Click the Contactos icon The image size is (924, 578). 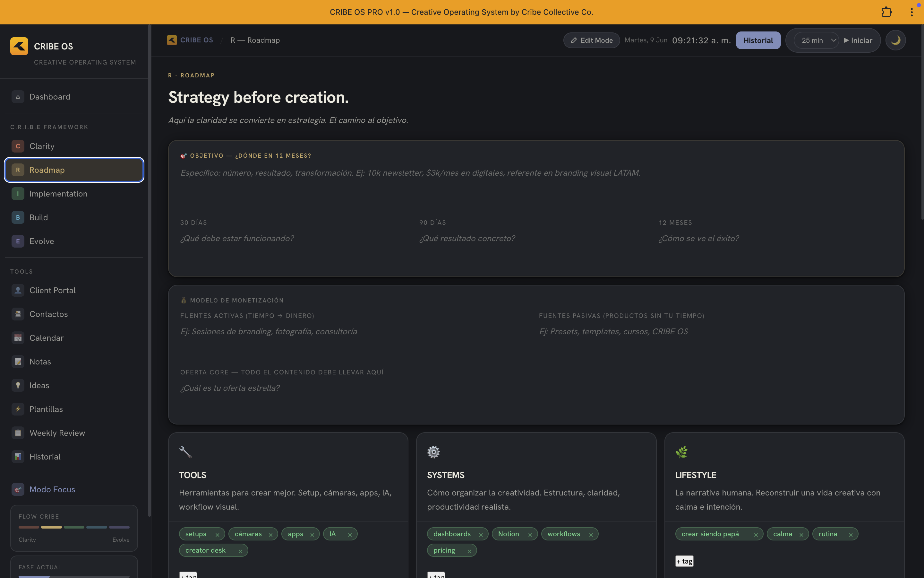18,314
